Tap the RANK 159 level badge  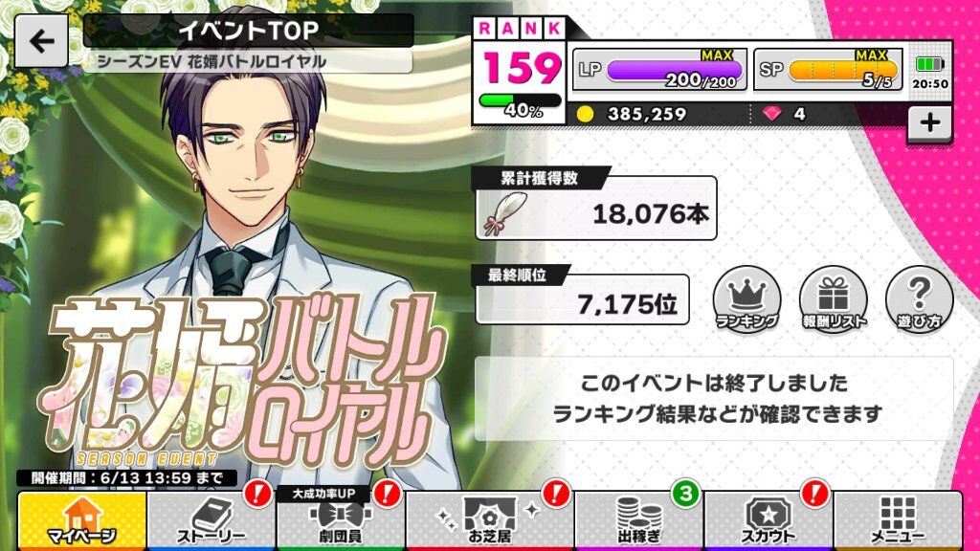(520, 71)
